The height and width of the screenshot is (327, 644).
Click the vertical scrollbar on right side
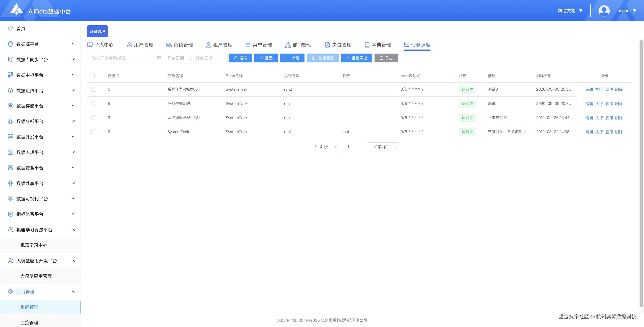[x=641, y=173]
